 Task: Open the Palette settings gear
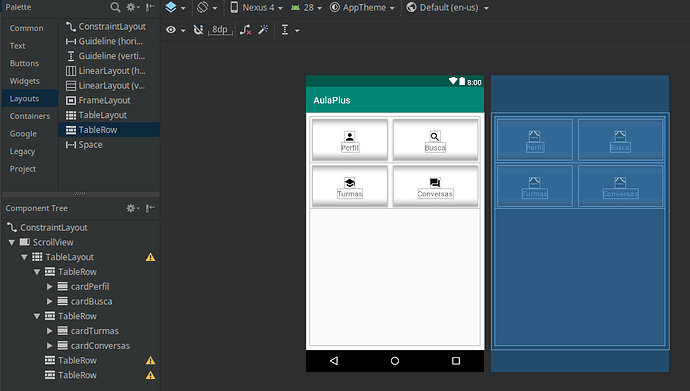[x=132, y=7]
